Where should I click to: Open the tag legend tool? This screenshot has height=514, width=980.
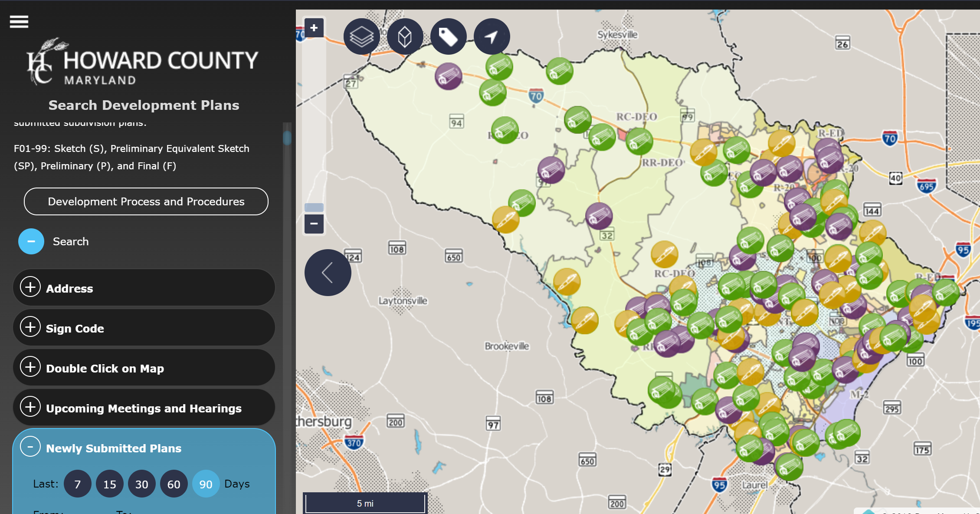(x=448, y=36)
